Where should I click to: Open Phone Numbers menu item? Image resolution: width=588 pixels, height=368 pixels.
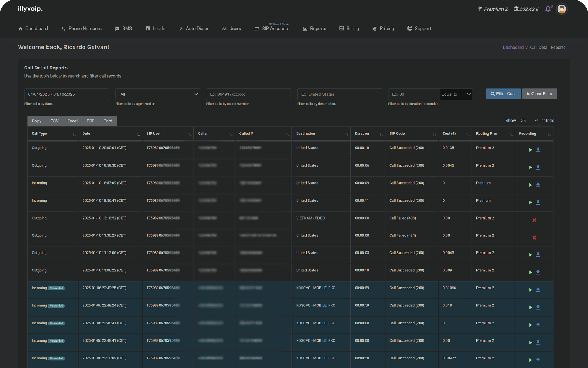pos(82,29)
